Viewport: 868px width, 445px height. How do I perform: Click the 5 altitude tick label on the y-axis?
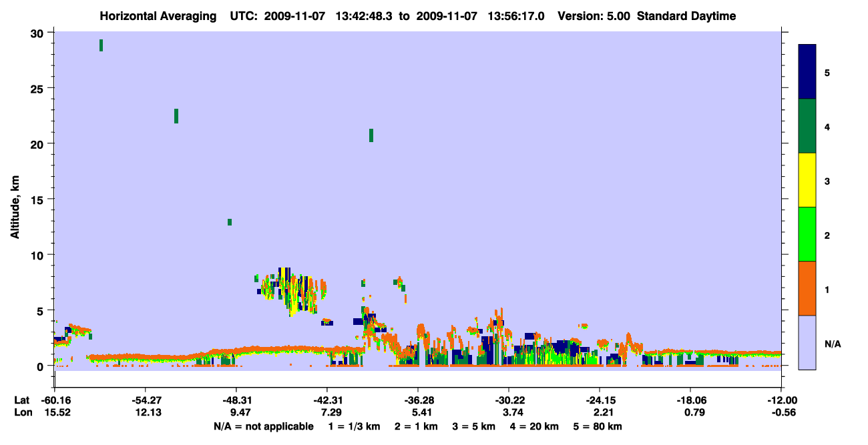[41, 310]
